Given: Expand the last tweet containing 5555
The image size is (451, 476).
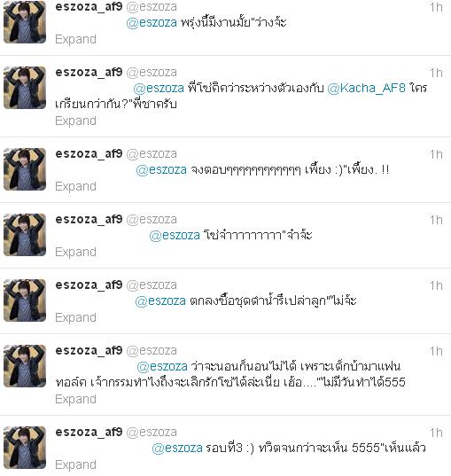Looking at the screenshot, I should click(x=75, y=464).
